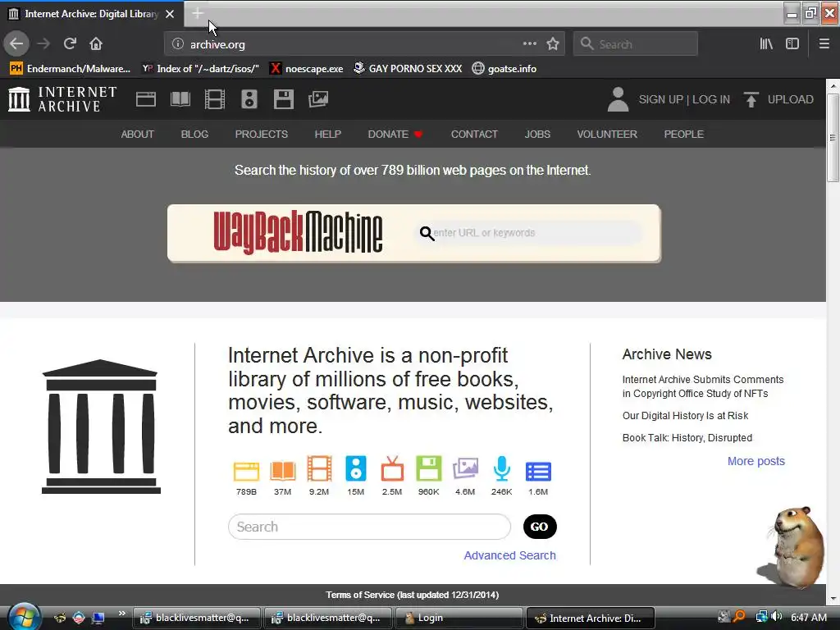Click the black GO button
Screen dimensions: 840x630
[x=540, y=527]
